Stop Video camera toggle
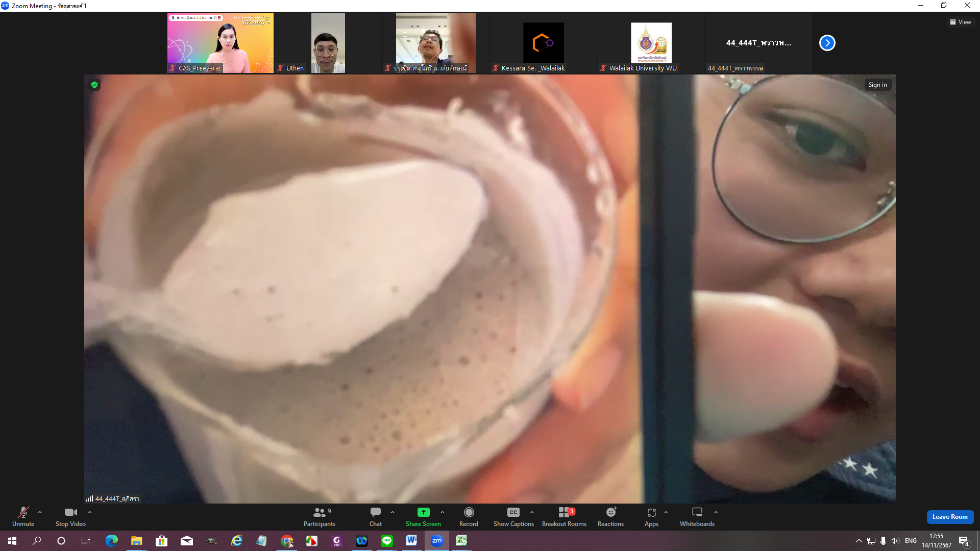This screenshot has height=551, width=980. click(70, 516)
